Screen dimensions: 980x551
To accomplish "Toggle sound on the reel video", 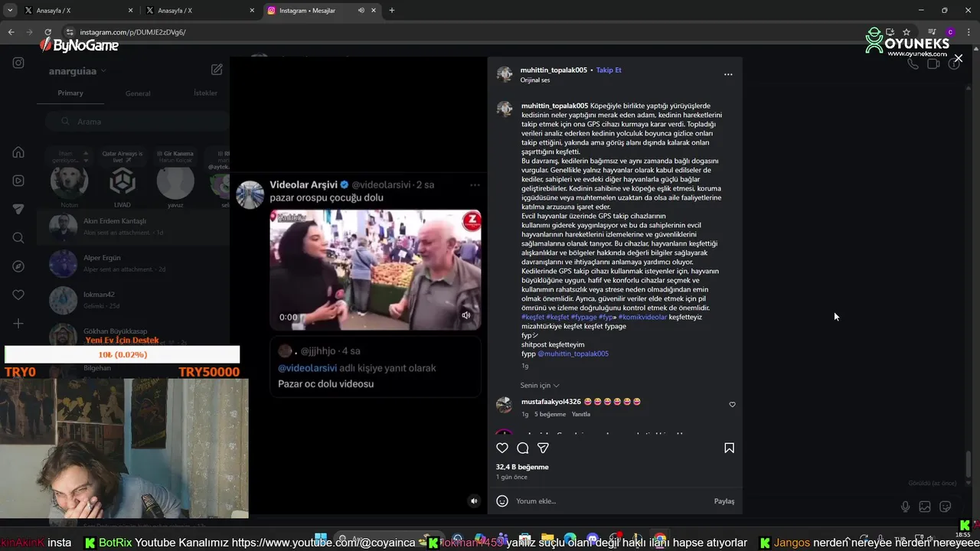I will tap(474, 501).
